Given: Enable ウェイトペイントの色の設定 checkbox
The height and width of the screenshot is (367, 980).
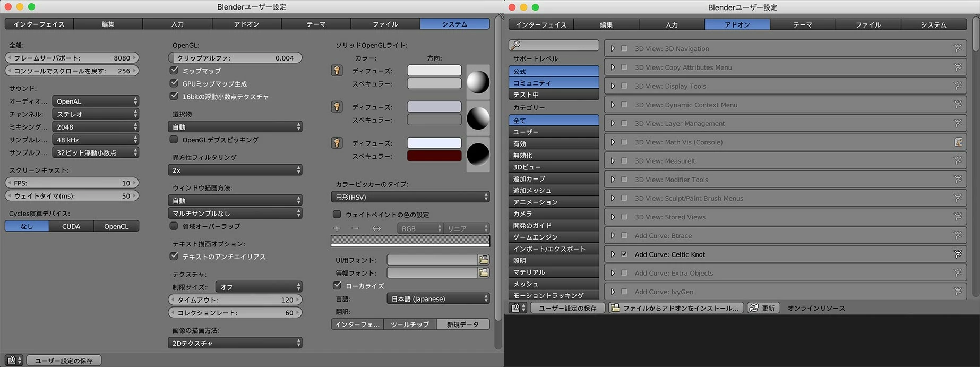Looking at the screenshot, I should coord(337,214).
